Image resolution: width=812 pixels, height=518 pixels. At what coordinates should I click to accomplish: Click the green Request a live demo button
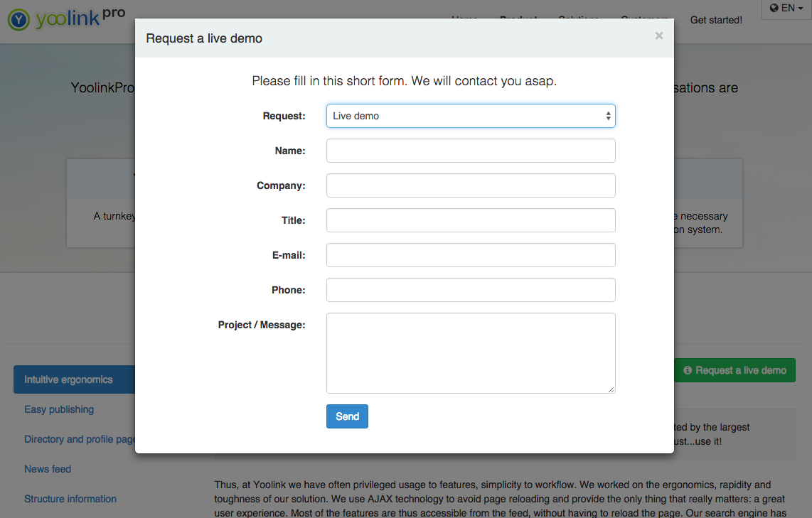click(734, 370)
